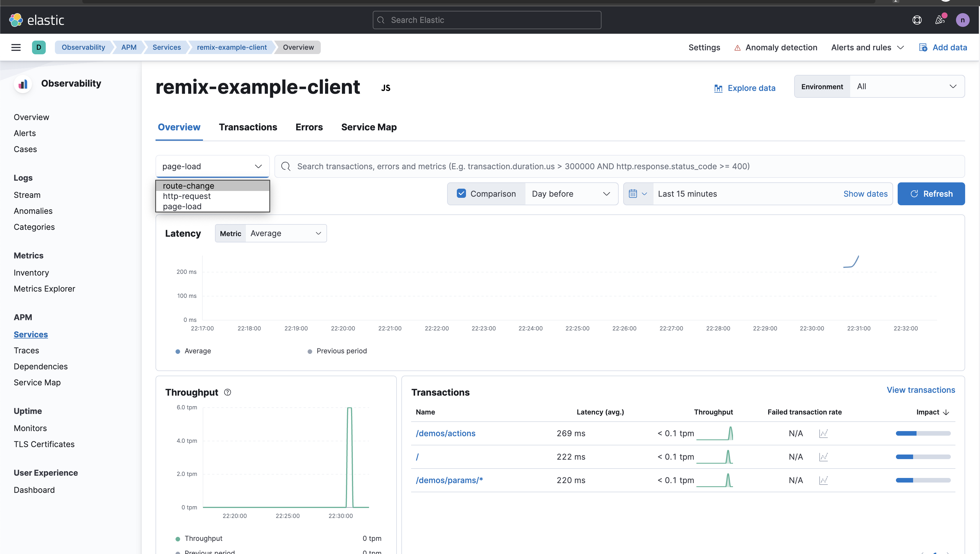
Task: Change the Latency Metric from Average
Action: click(x=286, y=233)
